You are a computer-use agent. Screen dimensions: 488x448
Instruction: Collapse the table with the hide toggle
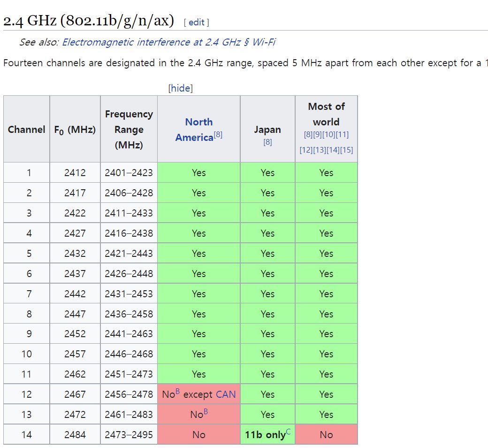click(181, 88)
